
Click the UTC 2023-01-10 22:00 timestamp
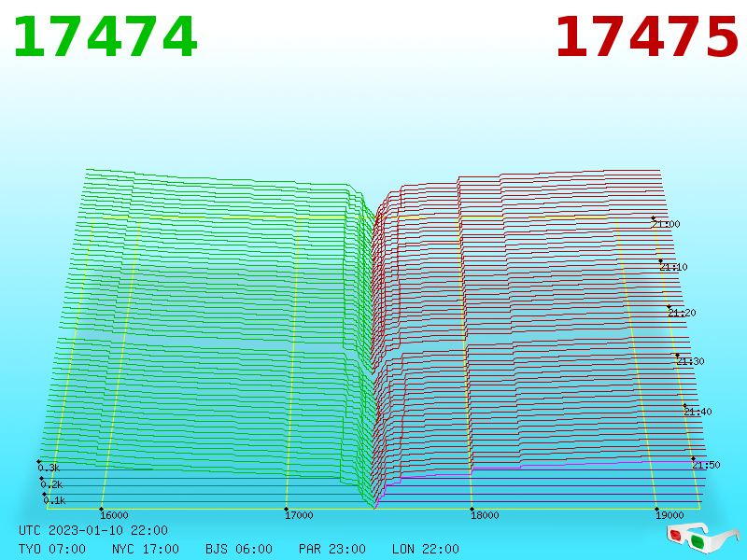tap(93, 530)
